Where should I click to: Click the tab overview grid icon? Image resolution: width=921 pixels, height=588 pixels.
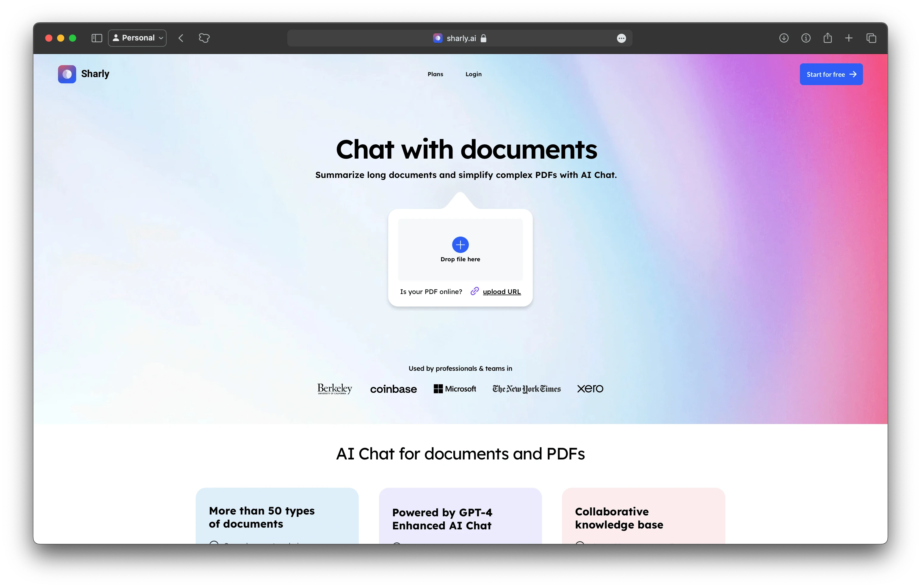coord(871,37)
